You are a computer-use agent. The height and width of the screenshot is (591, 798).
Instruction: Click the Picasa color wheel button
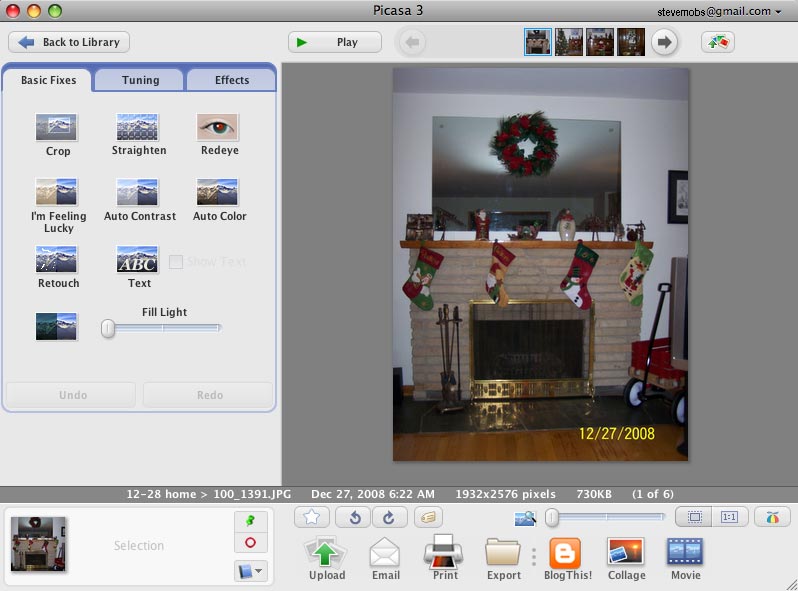pos(772,517)
